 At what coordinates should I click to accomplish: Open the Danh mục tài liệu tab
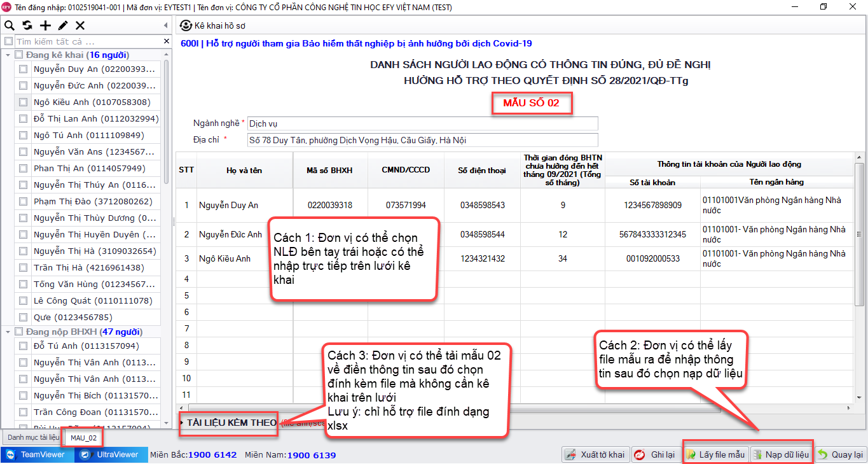tap(33, 438)
